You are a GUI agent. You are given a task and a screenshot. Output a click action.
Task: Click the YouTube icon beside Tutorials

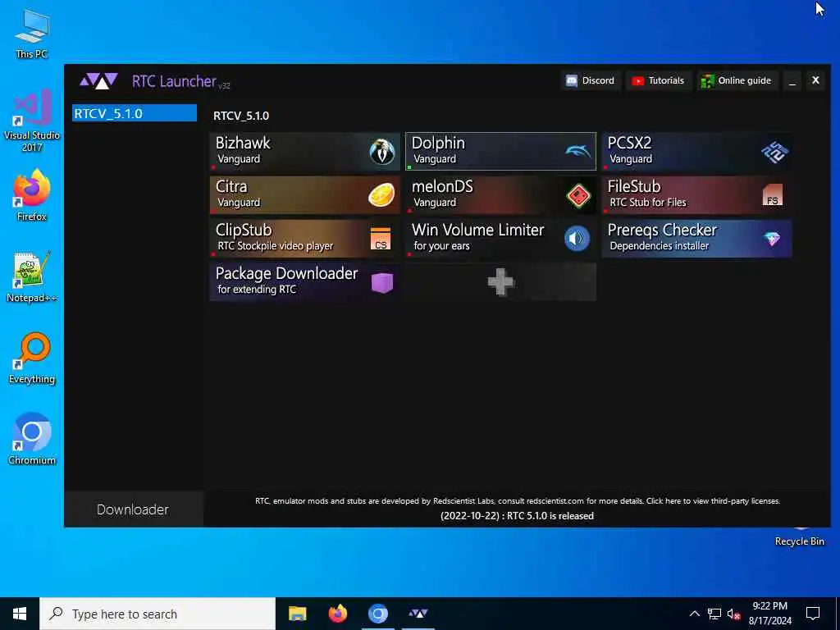tap(637, 81)
